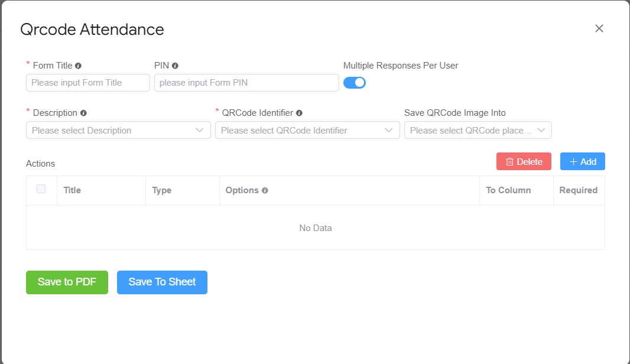
Task: Expand the QRCode Identifier dropdown
Action: tap(307, 130)
